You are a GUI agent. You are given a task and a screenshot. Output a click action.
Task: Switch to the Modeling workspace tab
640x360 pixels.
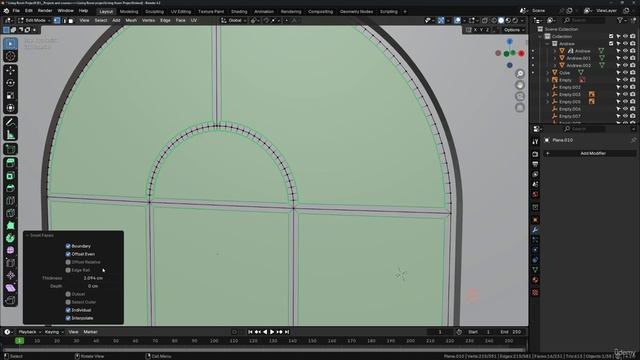(x=129, y=11)
